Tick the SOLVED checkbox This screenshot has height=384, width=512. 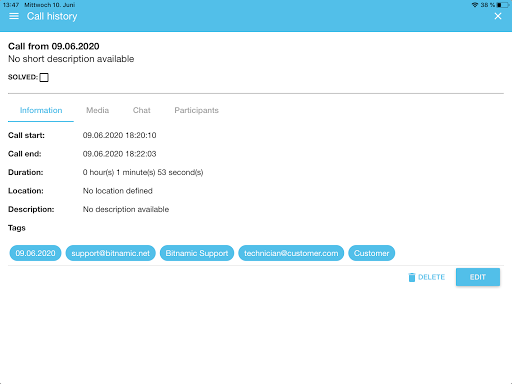click(44, 77)
